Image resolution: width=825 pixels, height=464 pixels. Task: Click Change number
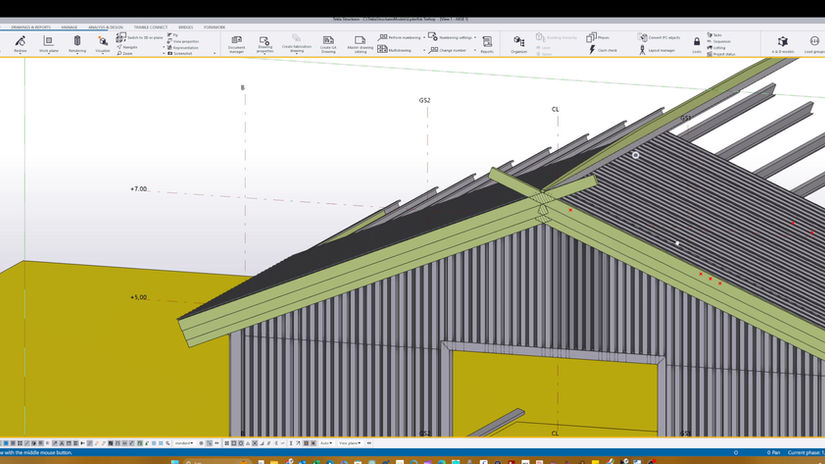[x=447, y=50]
